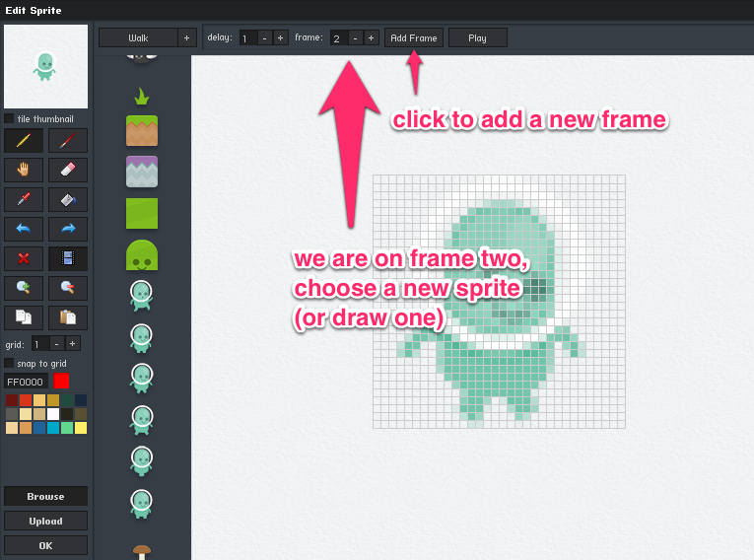Redo with the right blue arrow
Image resolution: width=754 pixels, height=560 pixels.
click(x=68, y=229)
